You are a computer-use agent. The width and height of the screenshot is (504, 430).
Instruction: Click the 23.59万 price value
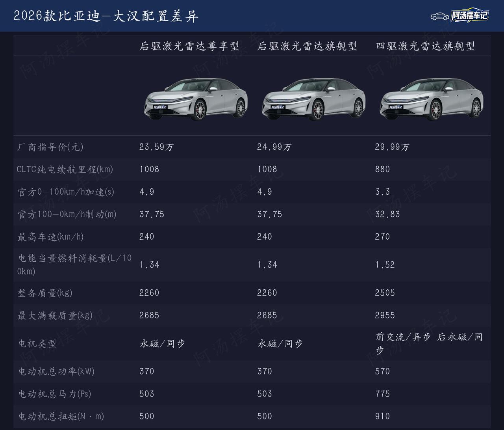pyautogui.click(x=156, y=147)
